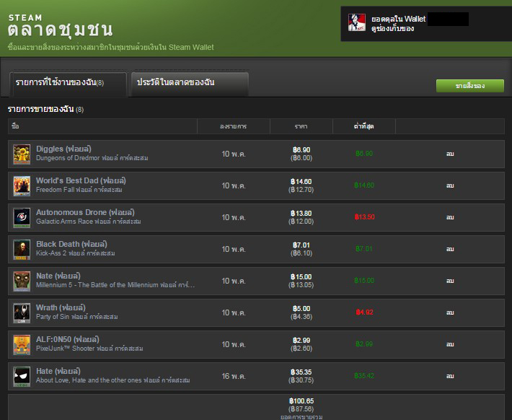Open Nate (ฟอยล์) item link

[58, 276]
